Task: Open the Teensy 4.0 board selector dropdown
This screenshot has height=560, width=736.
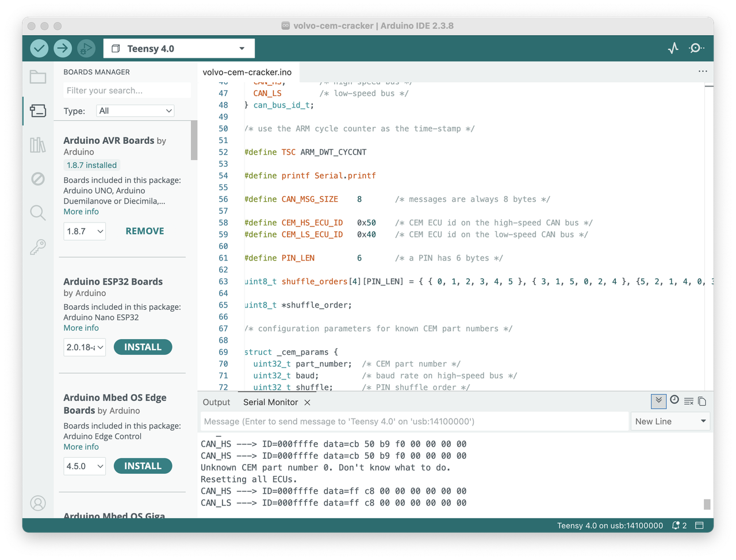Action: (179, 48)
